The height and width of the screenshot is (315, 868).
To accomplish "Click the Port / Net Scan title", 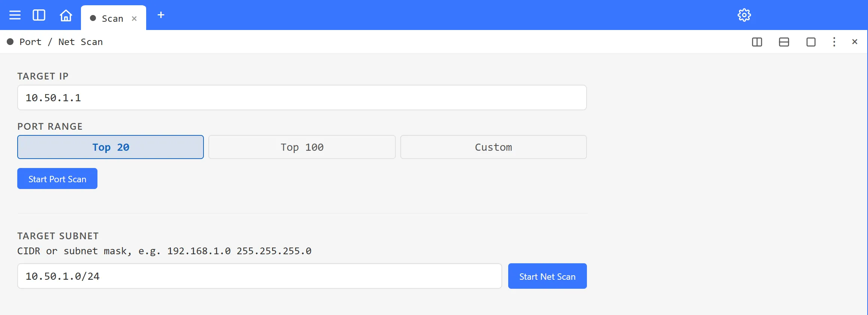I will [x=61, y=42].
